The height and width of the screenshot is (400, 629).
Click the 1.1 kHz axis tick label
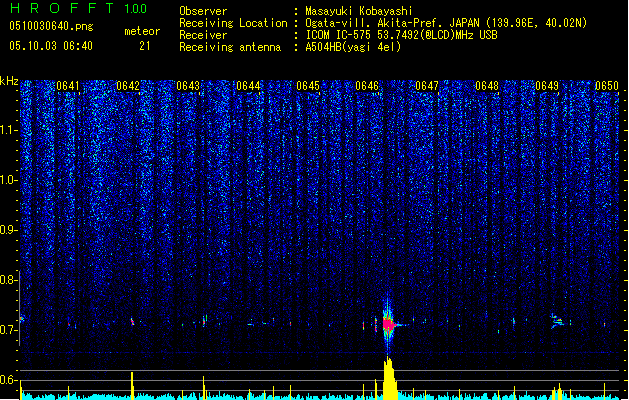[9, 130]
